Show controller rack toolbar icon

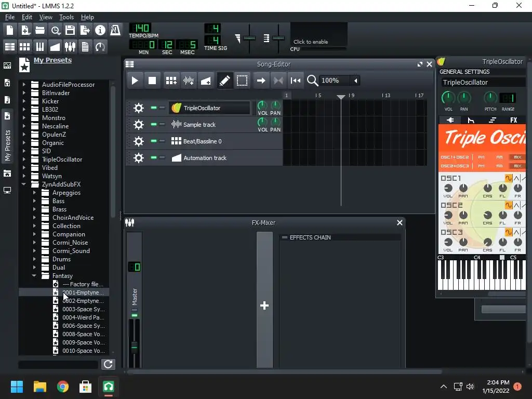point(100,46)
